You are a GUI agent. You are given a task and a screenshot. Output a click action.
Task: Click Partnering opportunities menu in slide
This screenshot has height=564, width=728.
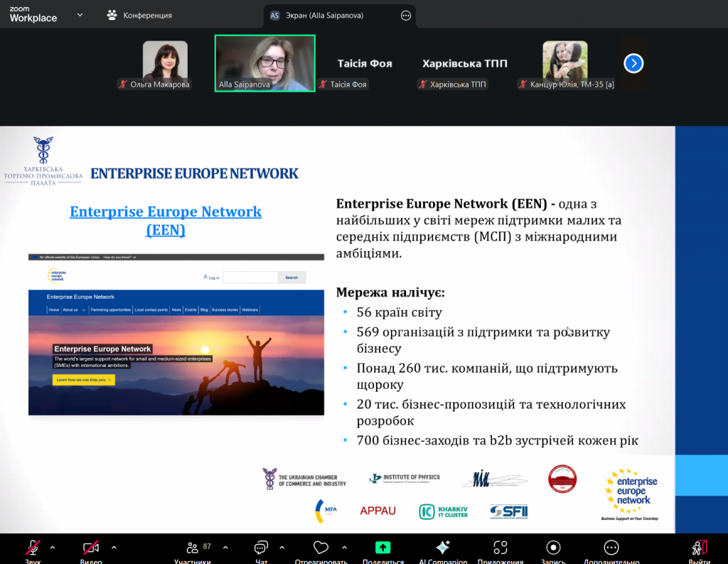coord(110,310)
